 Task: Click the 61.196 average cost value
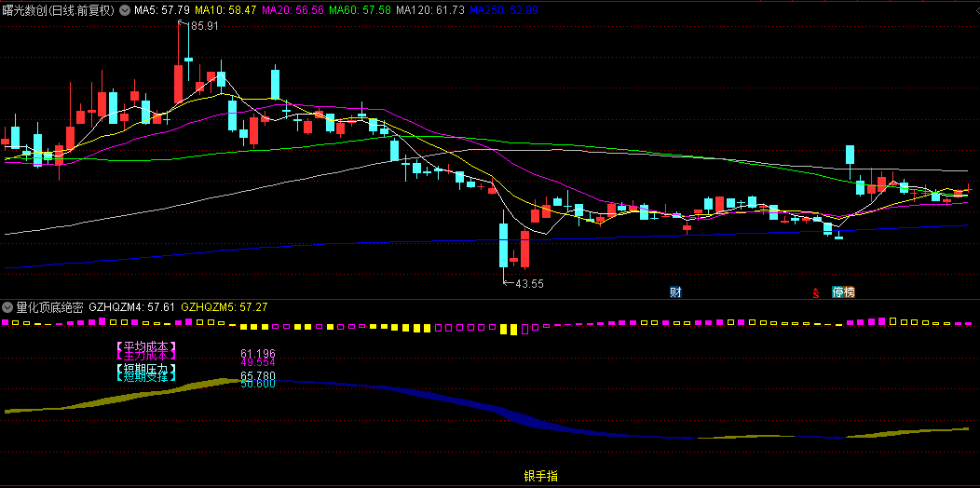pos(257,354)
